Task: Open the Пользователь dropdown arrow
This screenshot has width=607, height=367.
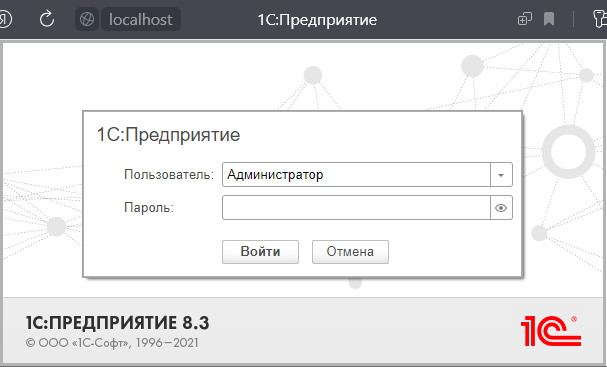Action: 501,175
